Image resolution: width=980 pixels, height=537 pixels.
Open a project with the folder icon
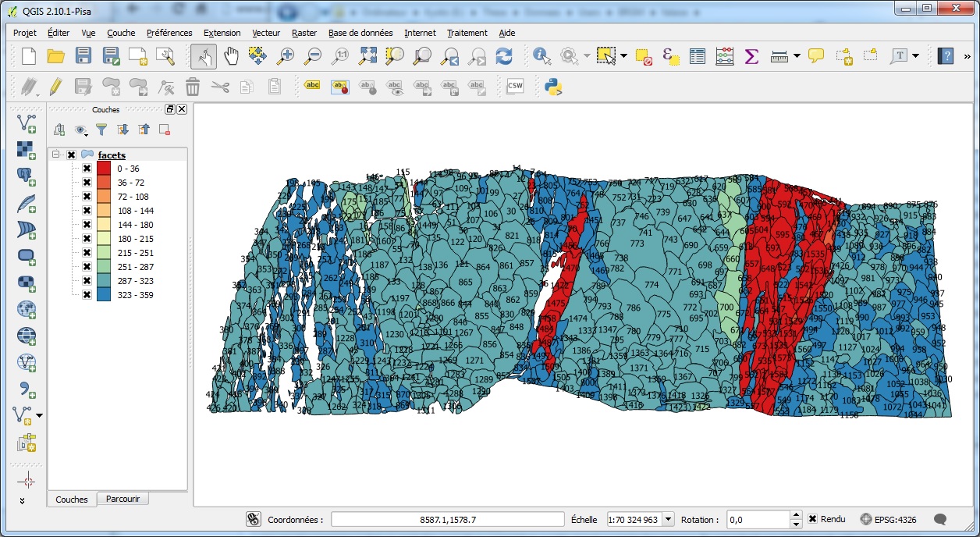click(x=55, y=55)
